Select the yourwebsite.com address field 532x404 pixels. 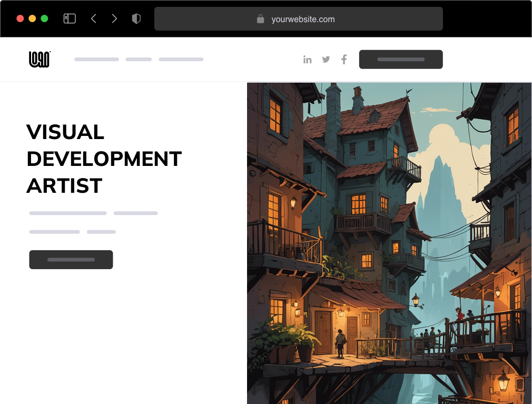click(299, 18)
